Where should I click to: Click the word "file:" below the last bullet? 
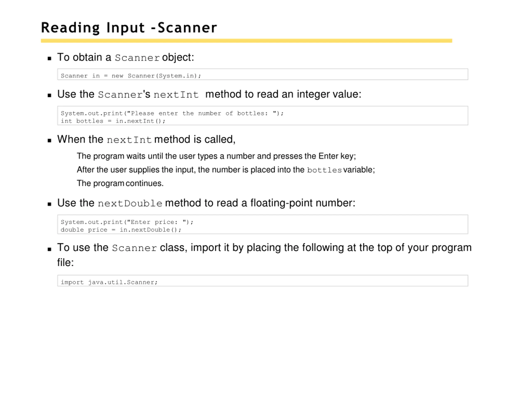[x=65, y=262]
